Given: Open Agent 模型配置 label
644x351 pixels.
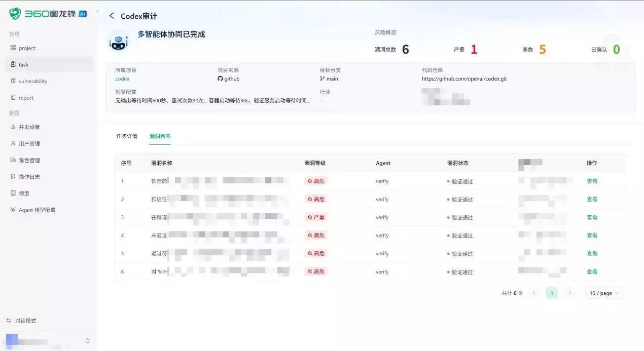Looking at the screenshot, I should tap(37, 210).
